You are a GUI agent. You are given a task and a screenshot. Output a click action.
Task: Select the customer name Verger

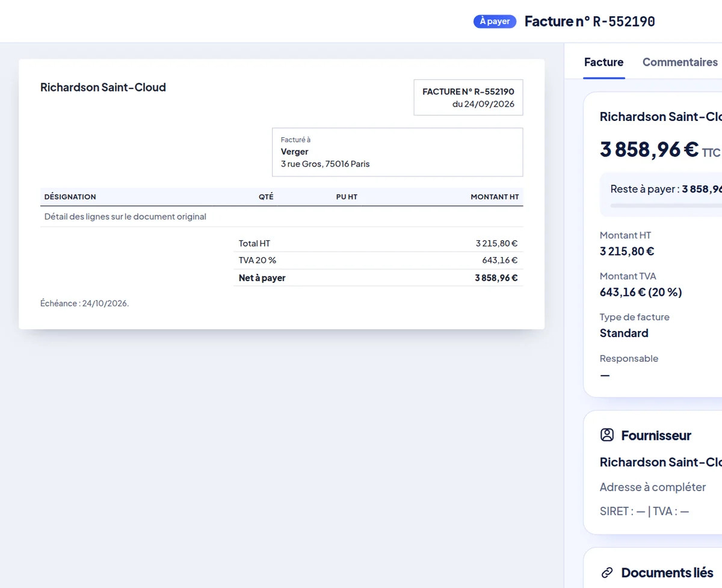[294, 152]
